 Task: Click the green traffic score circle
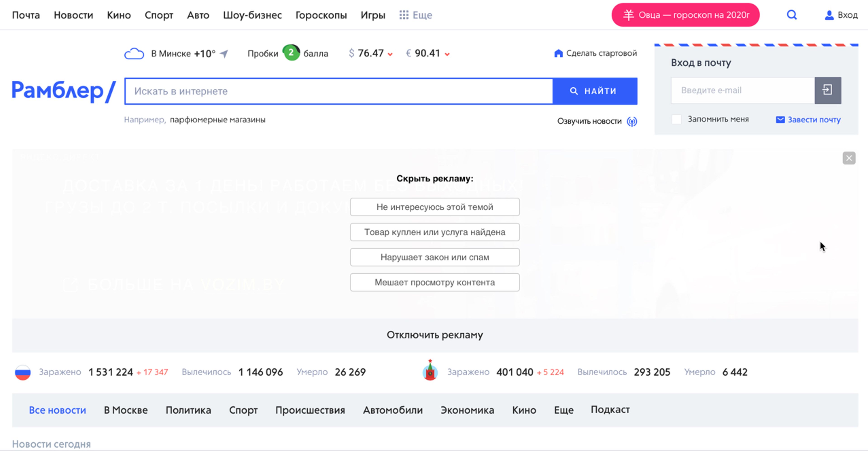coord(291,53)
